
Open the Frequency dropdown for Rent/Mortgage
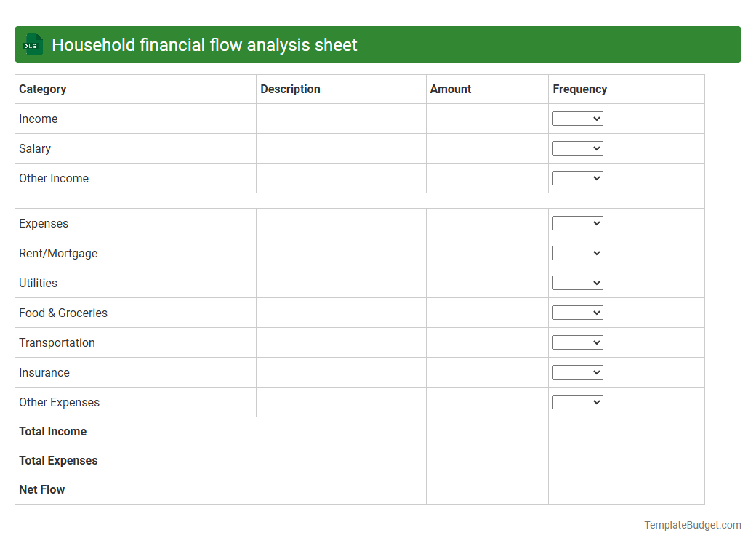coord(578,252)
